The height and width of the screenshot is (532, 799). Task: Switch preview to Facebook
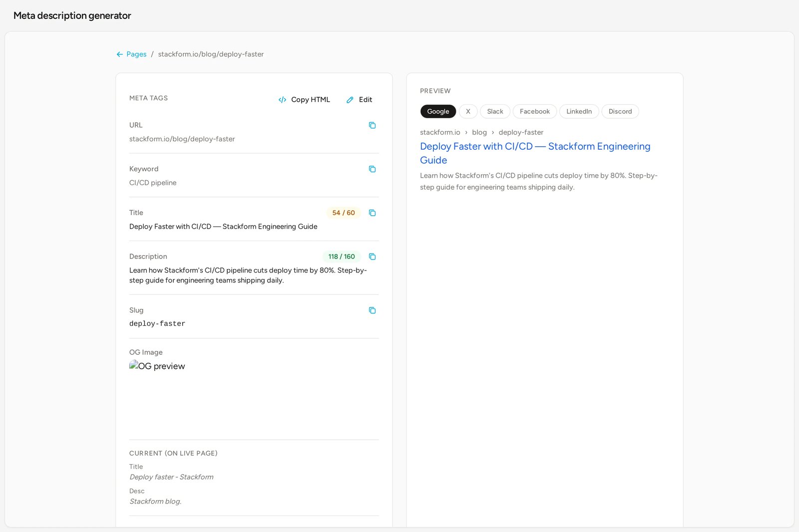click(534, 111)
